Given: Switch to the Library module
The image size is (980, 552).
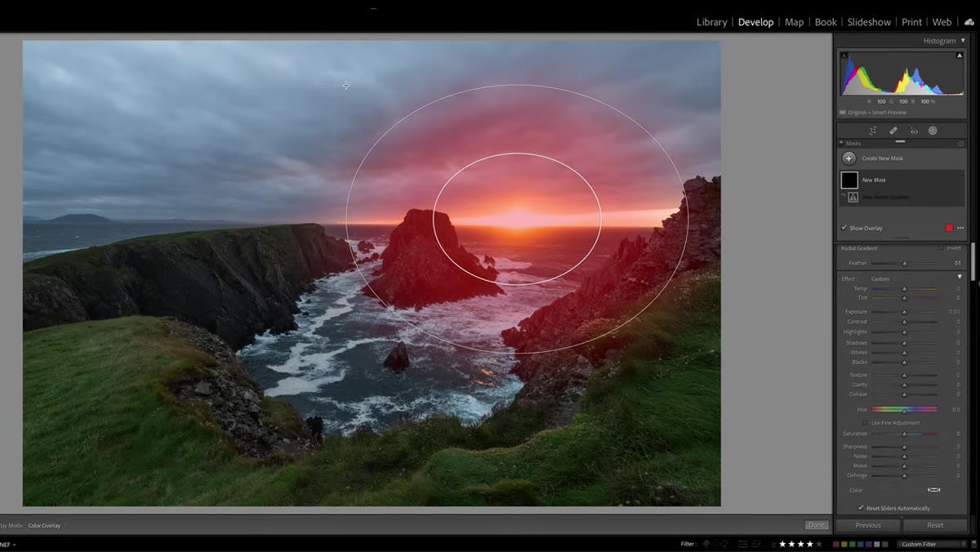Looking at the screenshot, I should click(711, 22).
